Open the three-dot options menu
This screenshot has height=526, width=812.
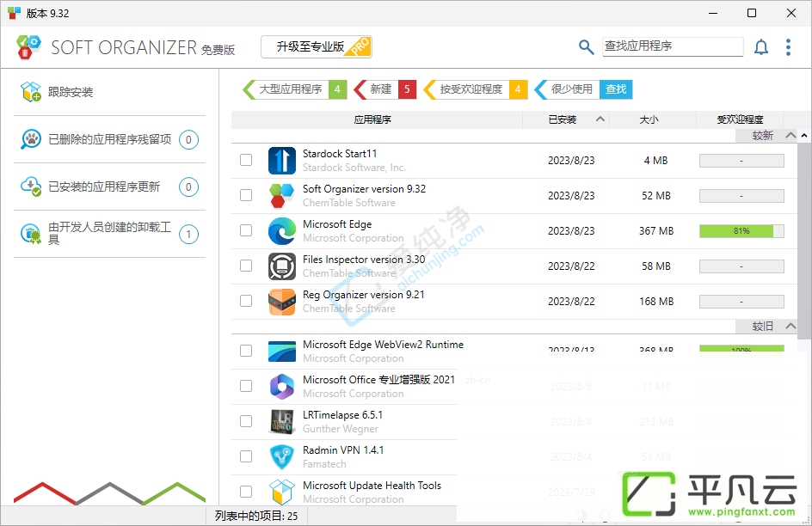click(788, 47)
